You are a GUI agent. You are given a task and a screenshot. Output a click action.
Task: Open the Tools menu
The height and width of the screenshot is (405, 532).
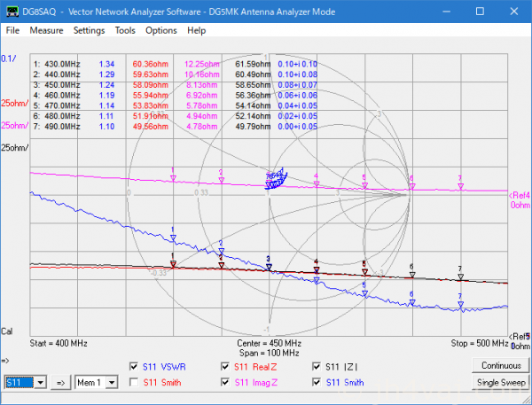coord(125,30)
